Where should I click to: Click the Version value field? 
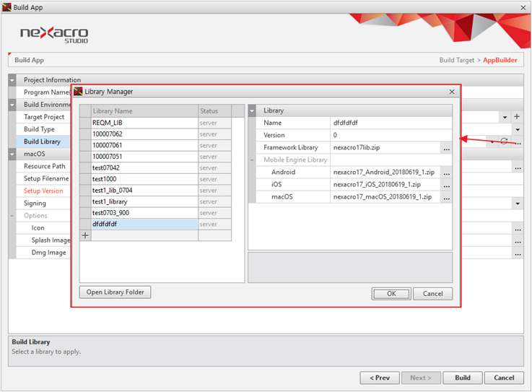[x=390, y=136]
